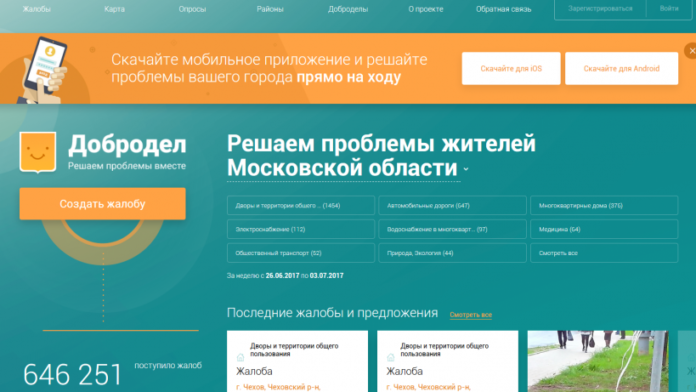Click the Создать жалобу button
The height and width of the screenshot is (392, 696).
point(103,204)
